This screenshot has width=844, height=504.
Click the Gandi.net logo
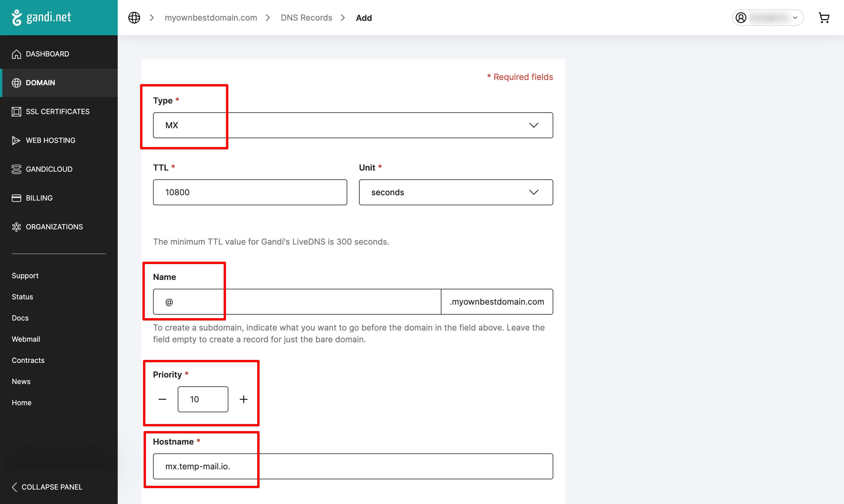click(x=41, y=17)
